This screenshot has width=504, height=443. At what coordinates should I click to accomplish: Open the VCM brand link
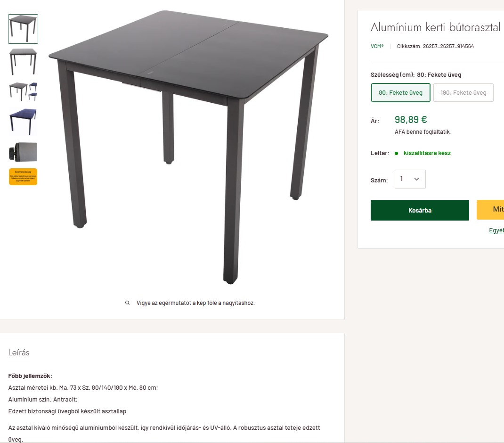(377, 46)
